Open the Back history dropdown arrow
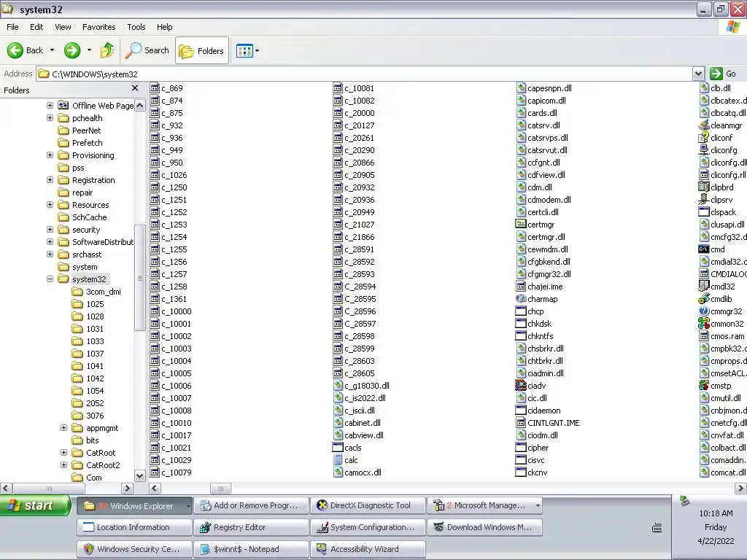This screenshot has height=560, width=747. coord(52,50)
